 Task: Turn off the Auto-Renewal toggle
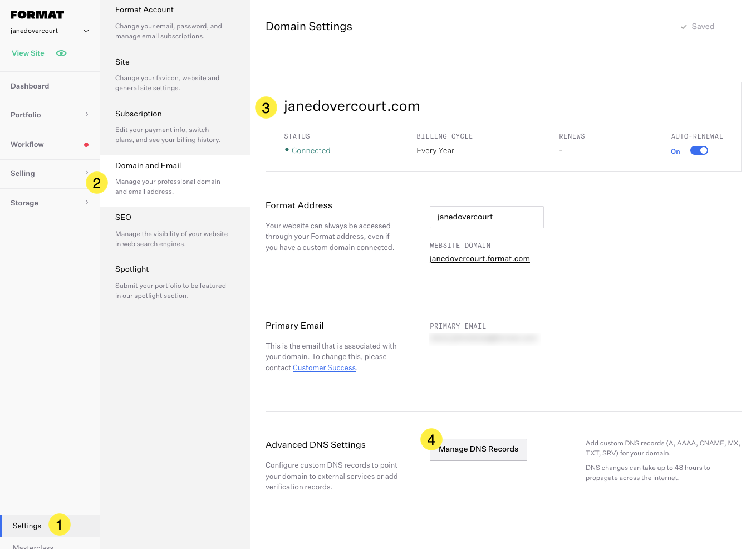[x=699, y=150]
